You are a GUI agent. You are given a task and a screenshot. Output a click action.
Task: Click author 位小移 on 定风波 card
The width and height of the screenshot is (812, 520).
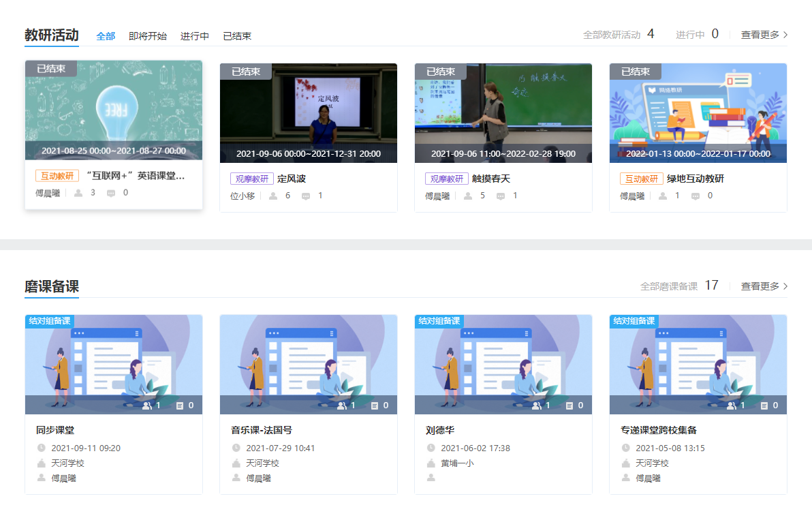[243, 196]
